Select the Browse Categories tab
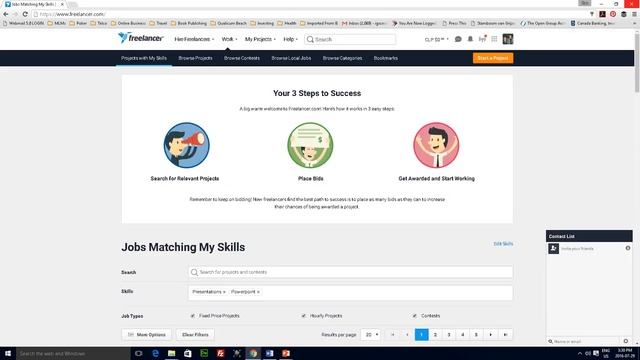Image resolution: width=640 pixels, height=360 pixels. (x=342, y=58)
